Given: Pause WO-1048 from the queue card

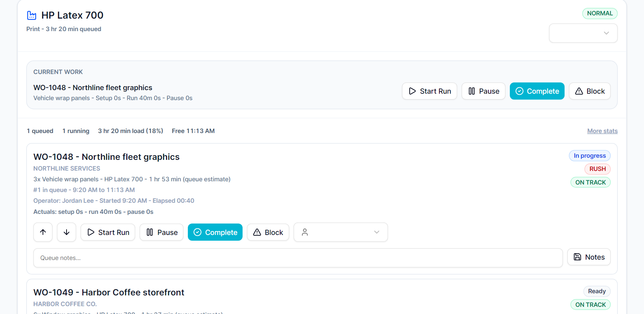Looking at the screenshot, I should click(162, 232).
